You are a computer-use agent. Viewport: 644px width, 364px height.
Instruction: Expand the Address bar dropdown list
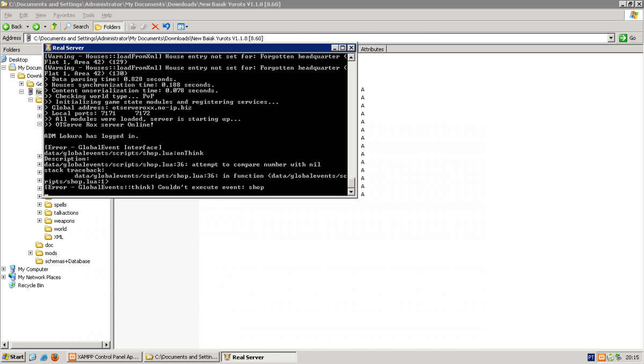tap(611, 38)
